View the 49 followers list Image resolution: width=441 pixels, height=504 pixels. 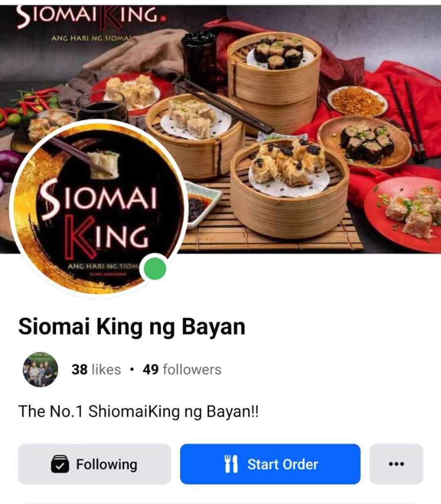point(182,369)
